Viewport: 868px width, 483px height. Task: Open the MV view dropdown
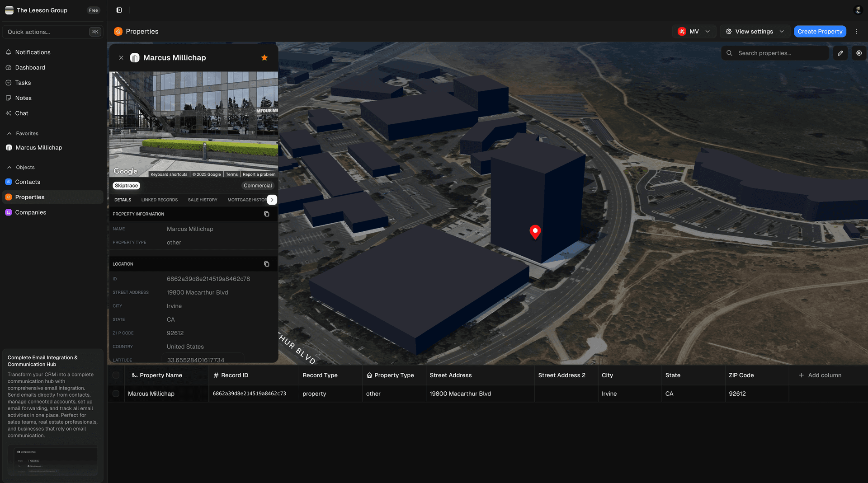694,31
